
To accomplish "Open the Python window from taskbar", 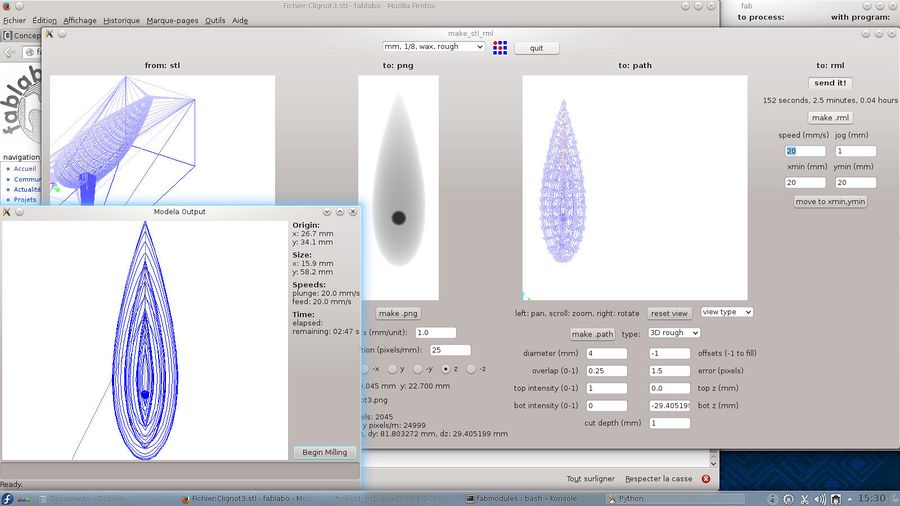I will (631, 497).
